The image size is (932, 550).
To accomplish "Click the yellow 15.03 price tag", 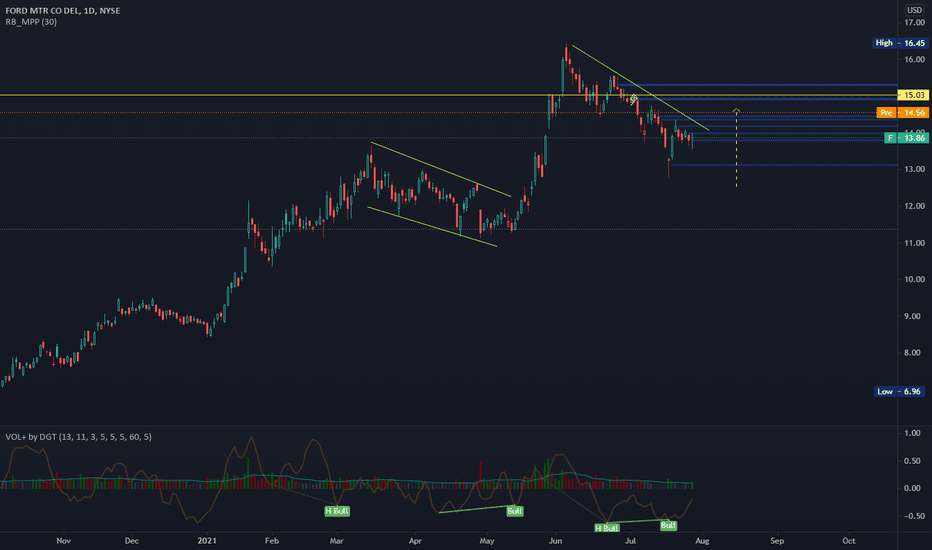I will click(x=913, y=95).
